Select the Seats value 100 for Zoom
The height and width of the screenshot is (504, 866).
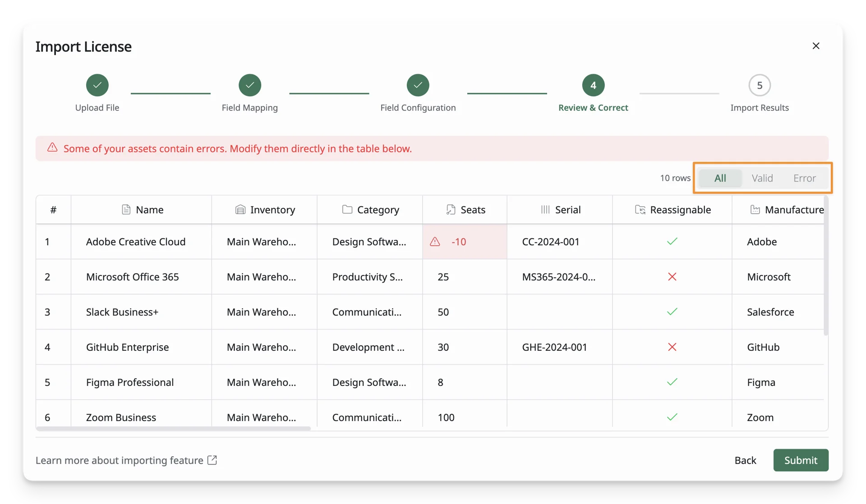pyautogui.click(x=465, y=417)
